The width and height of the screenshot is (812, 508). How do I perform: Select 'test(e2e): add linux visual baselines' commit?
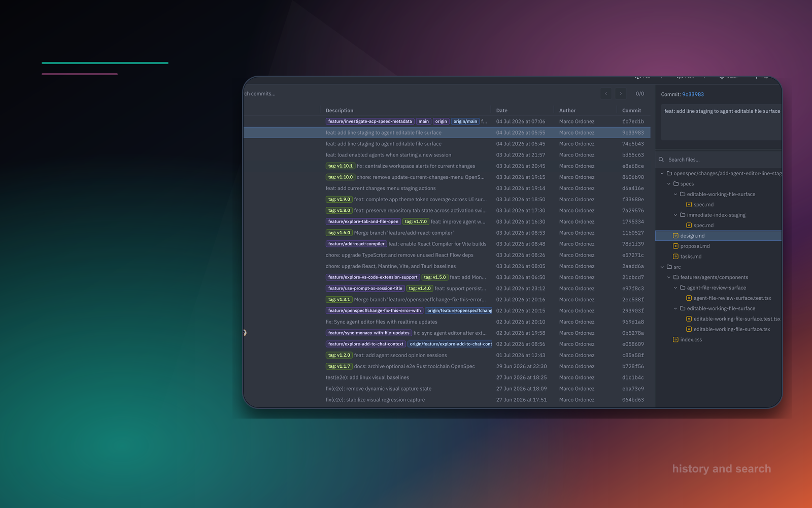[447, 377]
